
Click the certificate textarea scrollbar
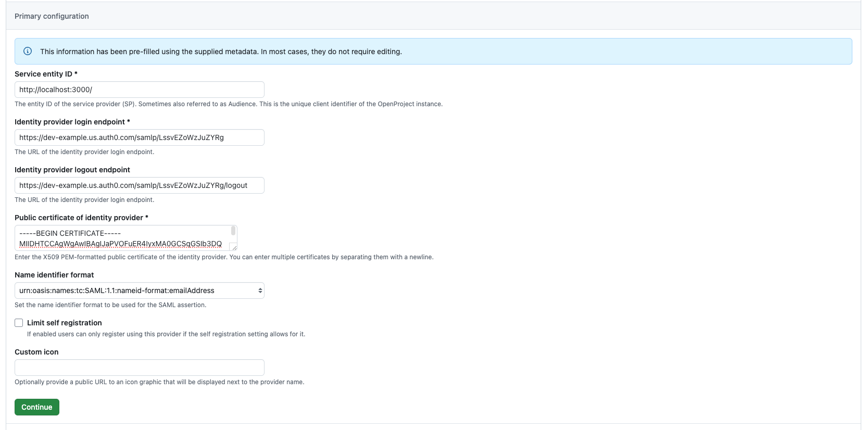tap(233, 231)
